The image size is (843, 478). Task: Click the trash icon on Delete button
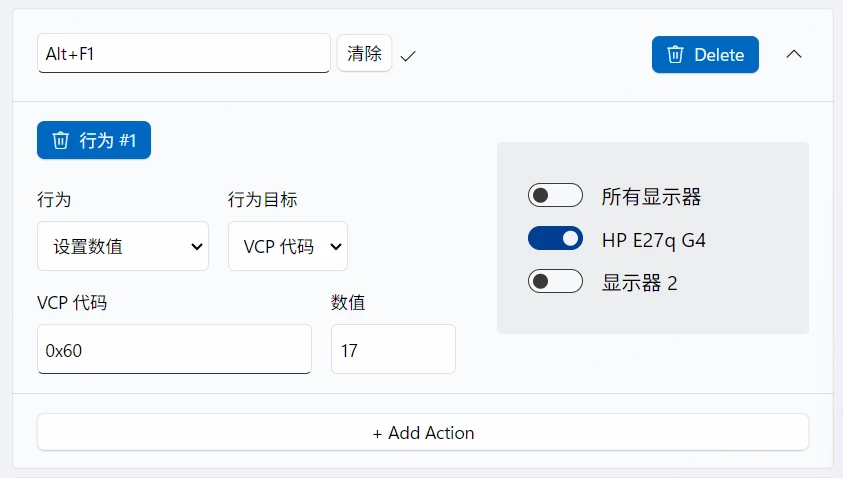675,54
